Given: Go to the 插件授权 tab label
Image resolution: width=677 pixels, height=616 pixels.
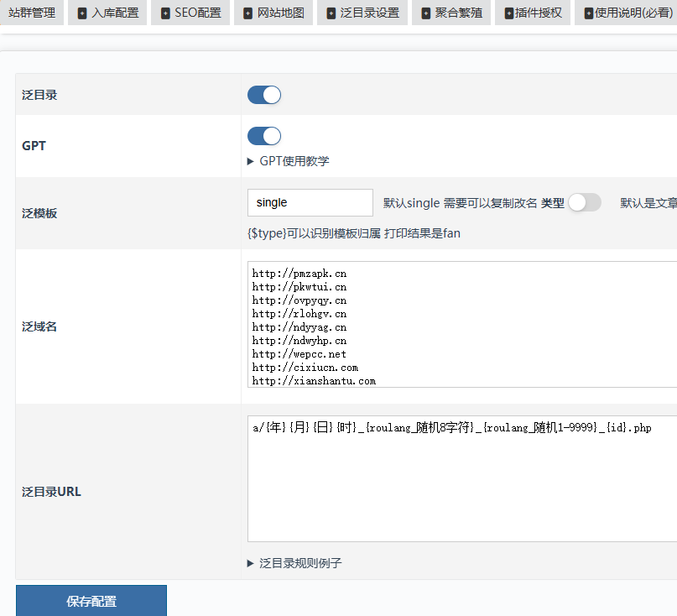Looking at the screenshot, I should pos(539,13).
